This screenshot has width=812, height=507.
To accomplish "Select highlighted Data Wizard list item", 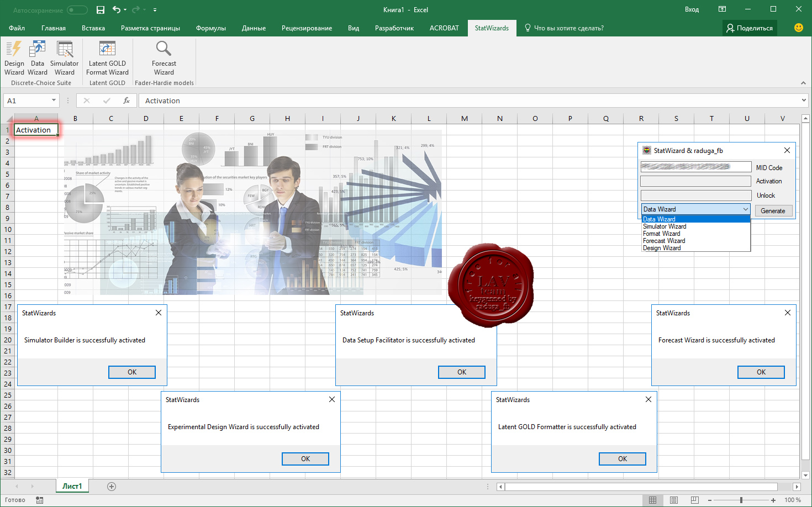I will click(695, 219).
